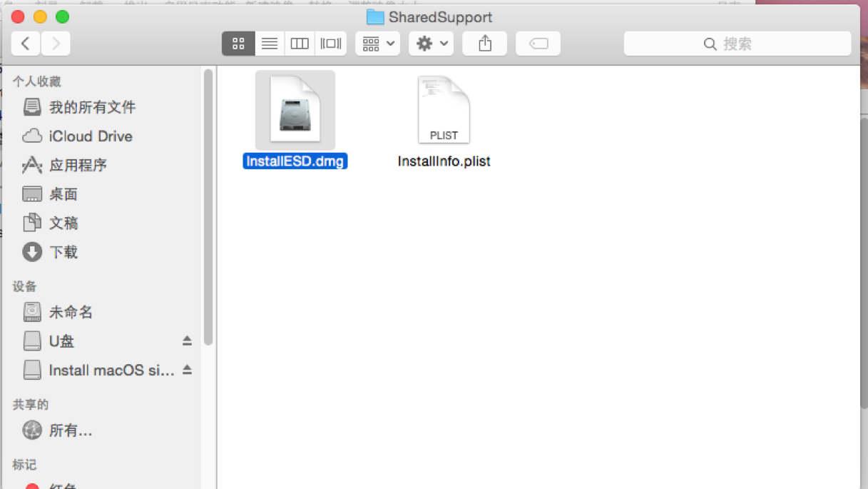Switch to column view
Image resolution: width=868 pixels, height=489 pixels.
point(300,44)
